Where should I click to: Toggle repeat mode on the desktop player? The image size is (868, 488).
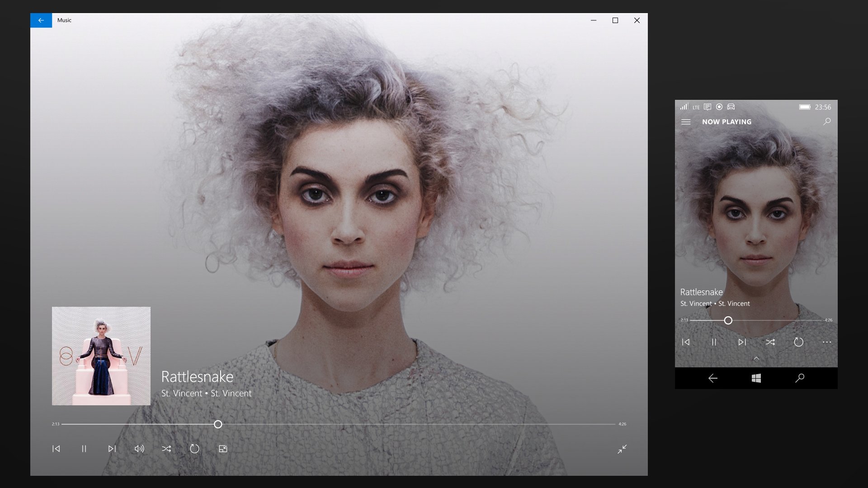195,449
